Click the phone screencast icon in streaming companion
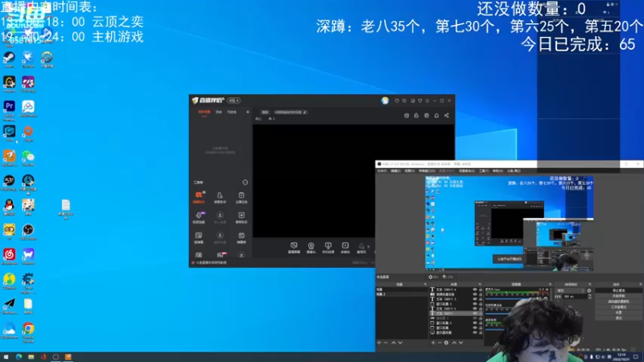644x362 pixels. tap(328, 245)
